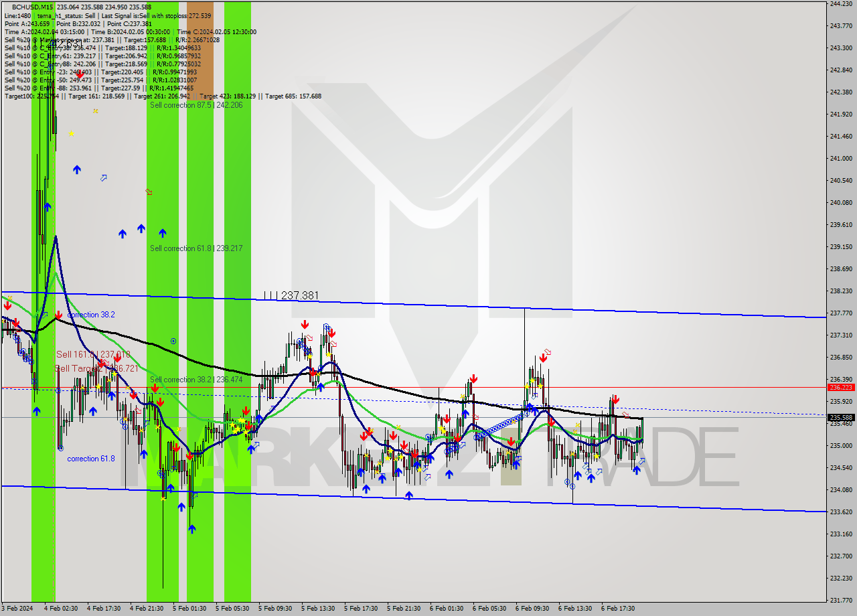
Task: Click the 241.000 price axis label
Action: 840,159
